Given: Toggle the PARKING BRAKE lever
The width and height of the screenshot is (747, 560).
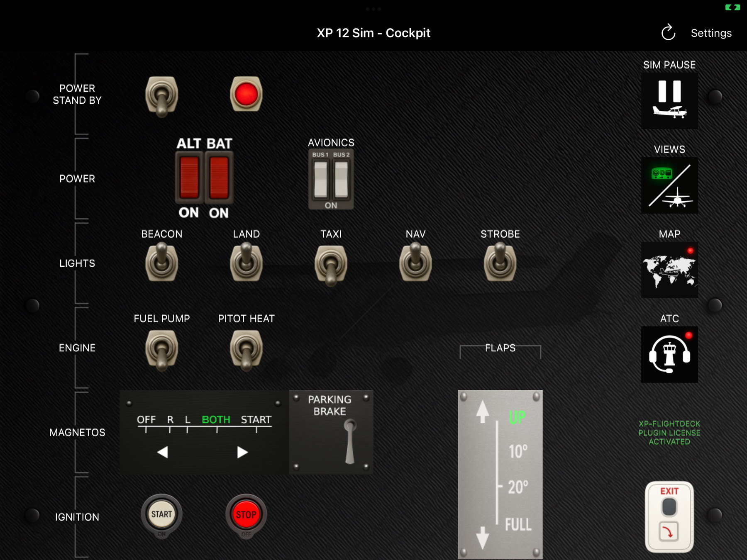Looking at the screenshot, I should click(x=350, y=441).
